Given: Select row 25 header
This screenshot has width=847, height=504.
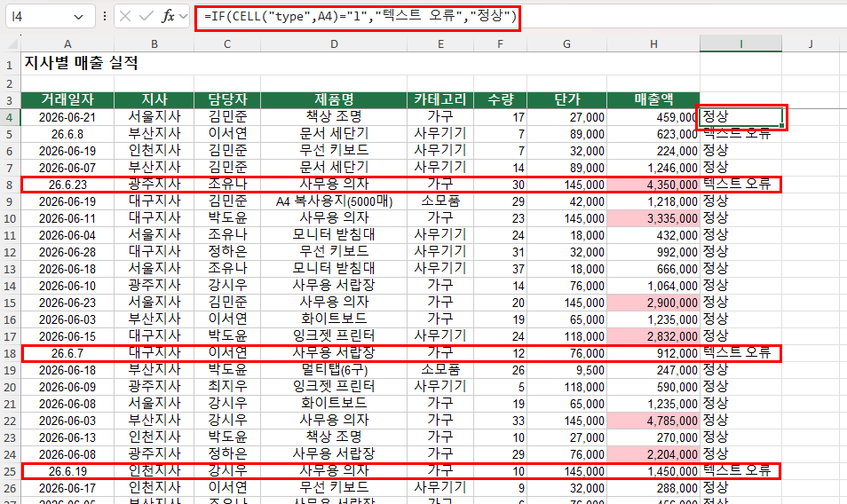Looking at the screenshot, I should click(x=10, y=471).
